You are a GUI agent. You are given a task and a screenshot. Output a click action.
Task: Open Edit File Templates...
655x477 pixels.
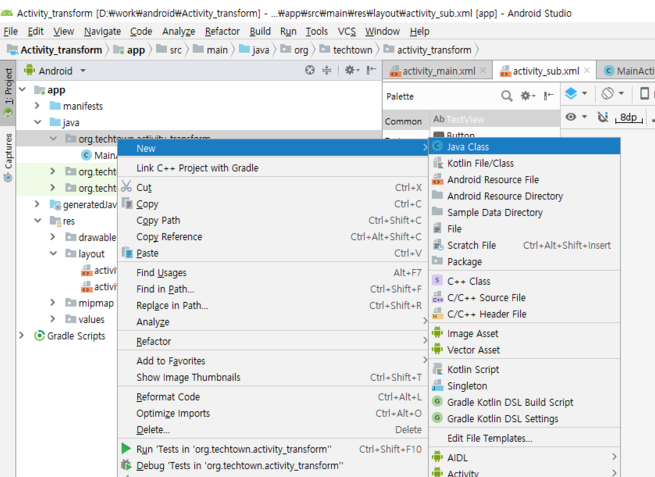coord(524,438)
